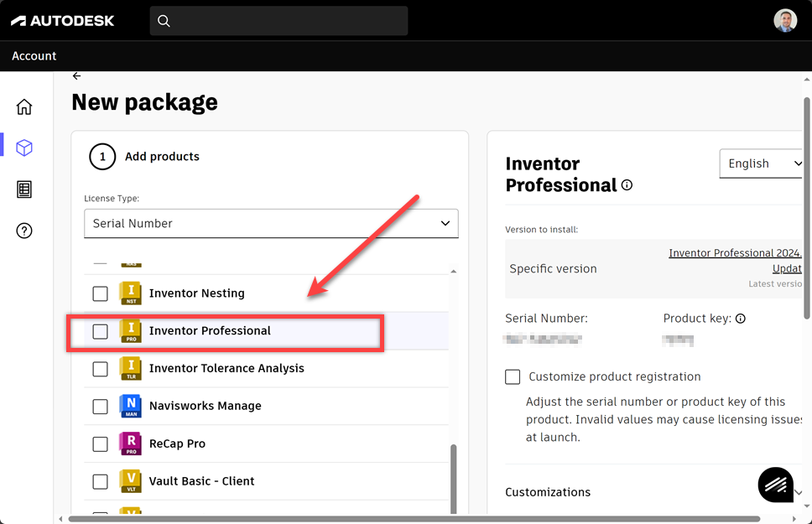Open Products cube icon in sidebar

point(23,148)
